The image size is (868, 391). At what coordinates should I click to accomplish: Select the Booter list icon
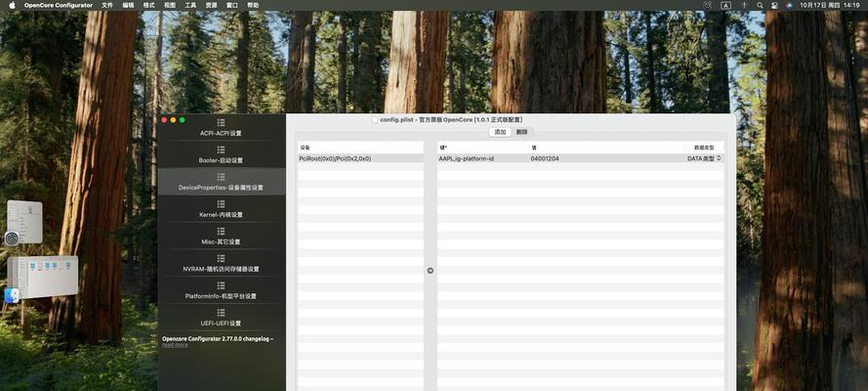(x=221, y=150)
